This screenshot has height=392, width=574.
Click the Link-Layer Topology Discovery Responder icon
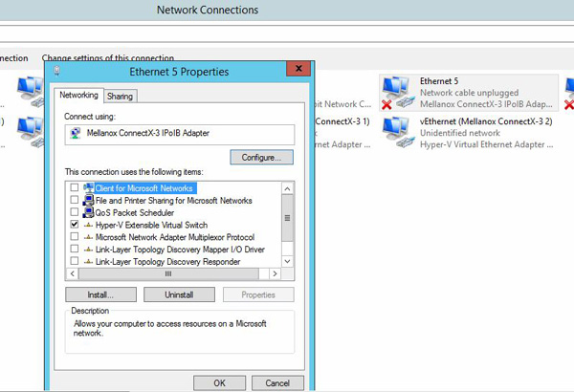[88, 262]
